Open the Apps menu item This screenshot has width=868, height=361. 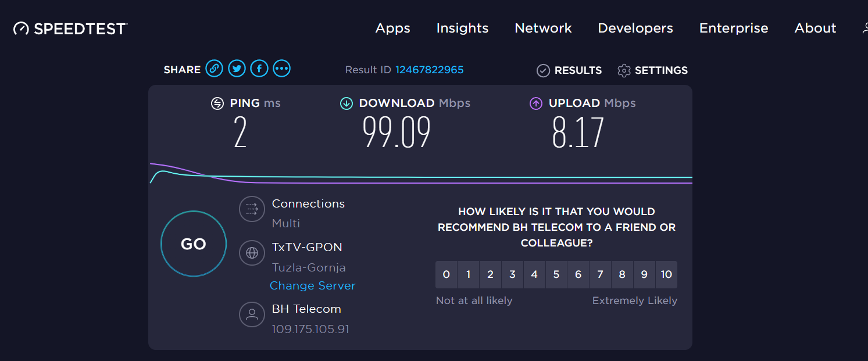[393, 28]
